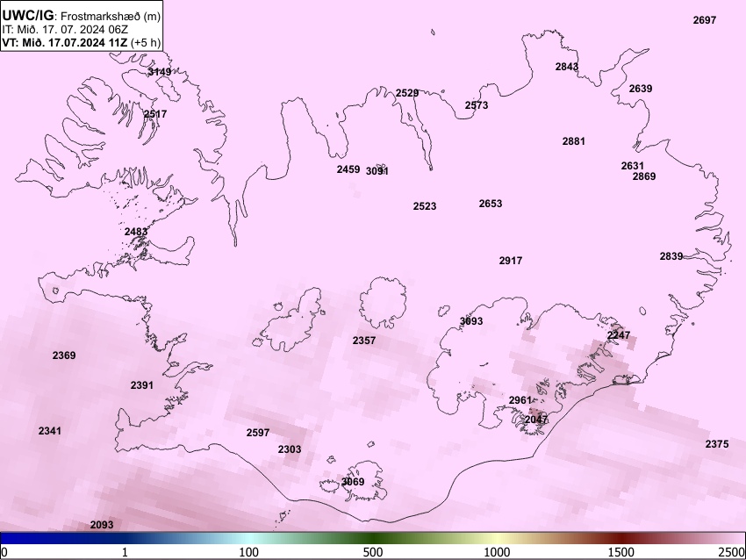
Task: Click the value 2639
Action: click(641, 89)
